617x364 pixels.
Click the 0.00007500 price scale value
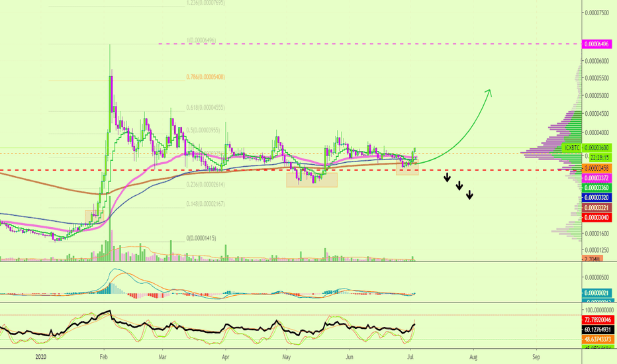coord(596,13)
